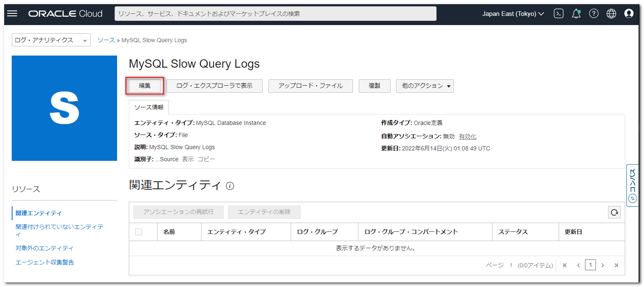
Task: Click the 複製 button
Action: pyautogui.click(x=374, y=86)
